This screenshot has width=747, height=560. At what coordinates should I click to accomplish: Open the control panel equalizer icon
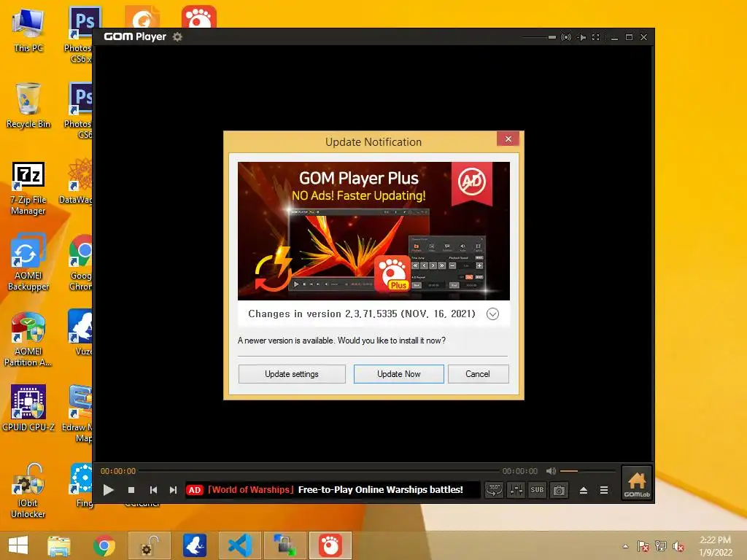tap(516, 489)
